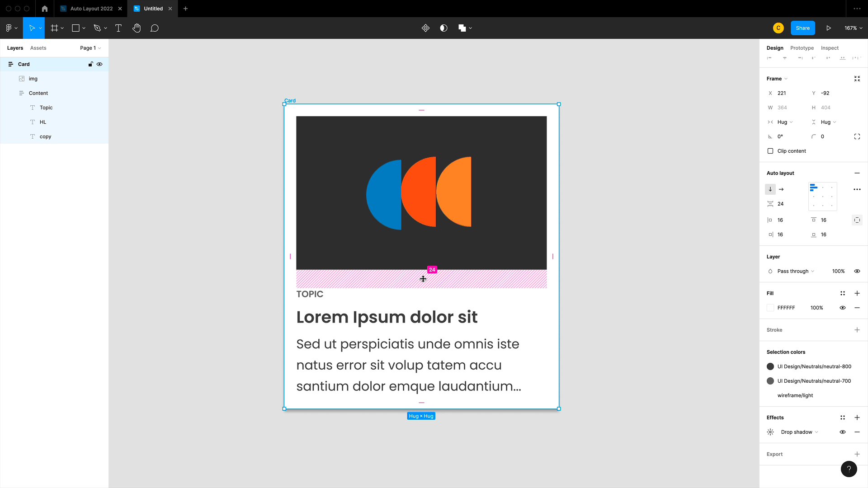The height and width of the screenshot is (488, 868).
Task: Open Pass through blend mode dropdown
Action: coord(796,271)
